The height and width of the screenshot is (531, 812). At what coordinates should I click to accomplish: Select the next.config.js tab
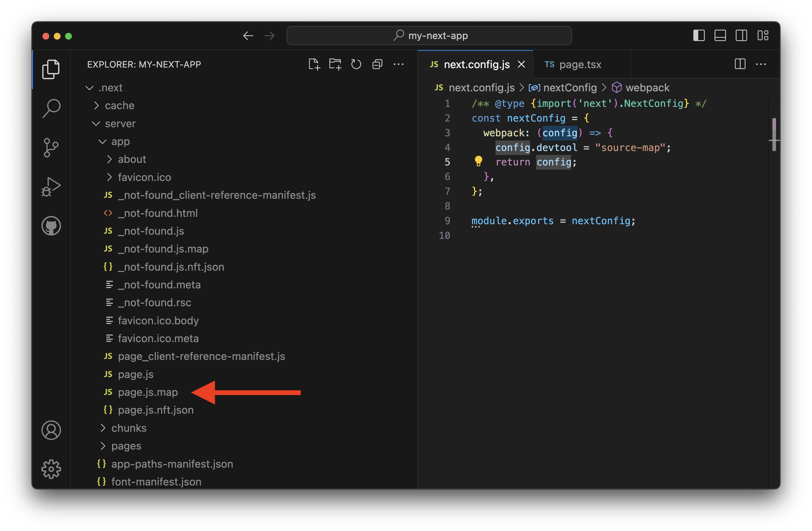point(476,64)
